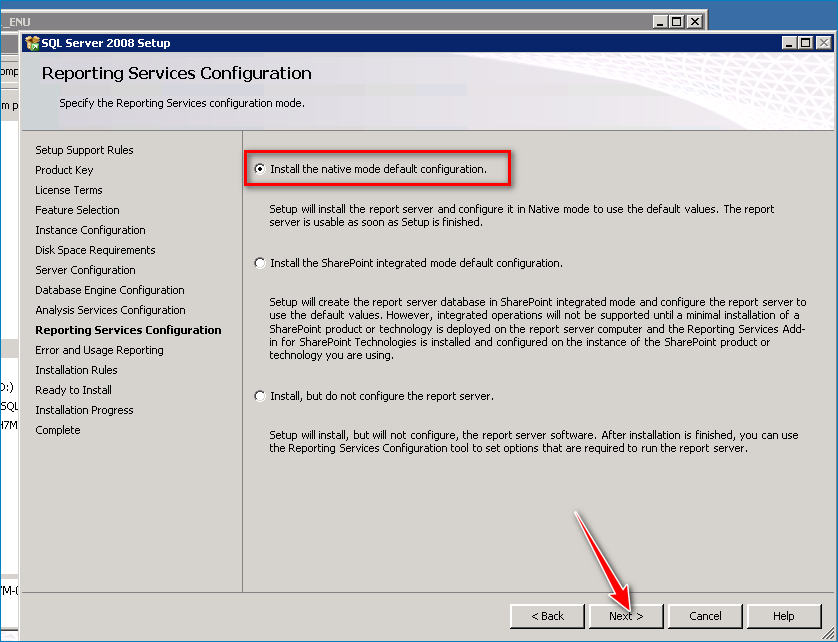The width and height of the screenshot is (838, 642).
Task: Select the Complete step
Action: click(x=58, y=430)
